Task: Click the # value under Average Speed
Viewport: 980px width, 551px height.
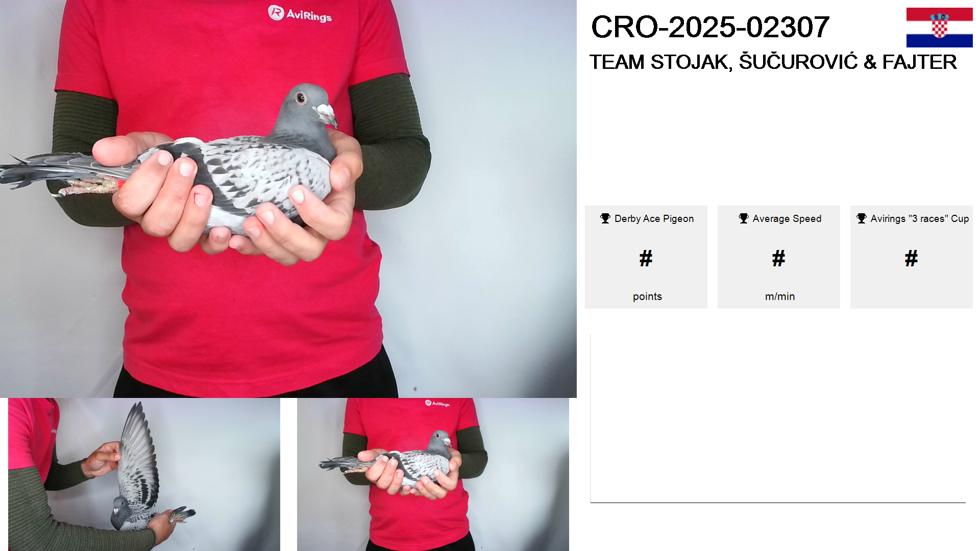Action: point(779,259)
